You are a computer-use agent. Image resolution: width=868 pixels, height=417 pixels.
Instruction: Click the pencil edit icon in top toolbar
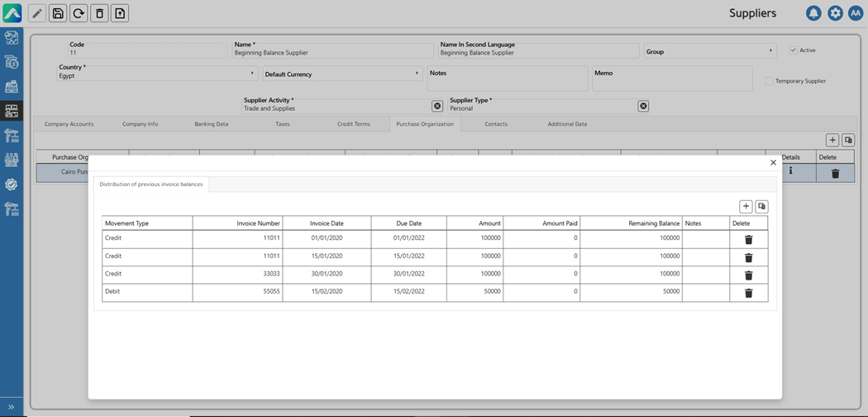coord(37,13)
